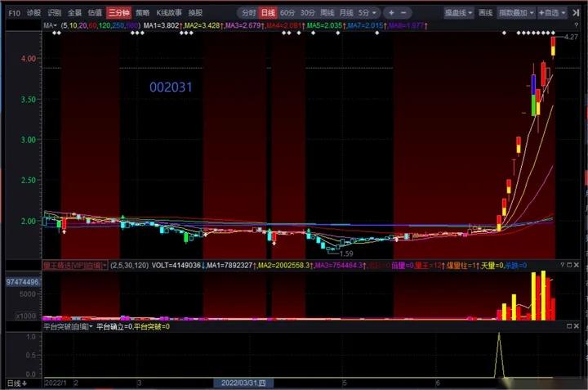Open the 5分 period dropdown

[367, 13]
